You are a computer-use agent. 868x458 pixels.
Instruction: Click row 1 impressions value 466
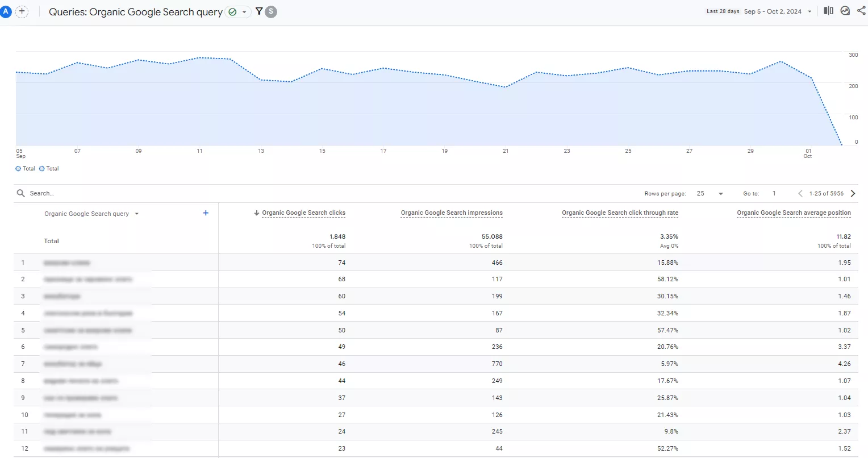pyautogui.click(x=497, y=263)
